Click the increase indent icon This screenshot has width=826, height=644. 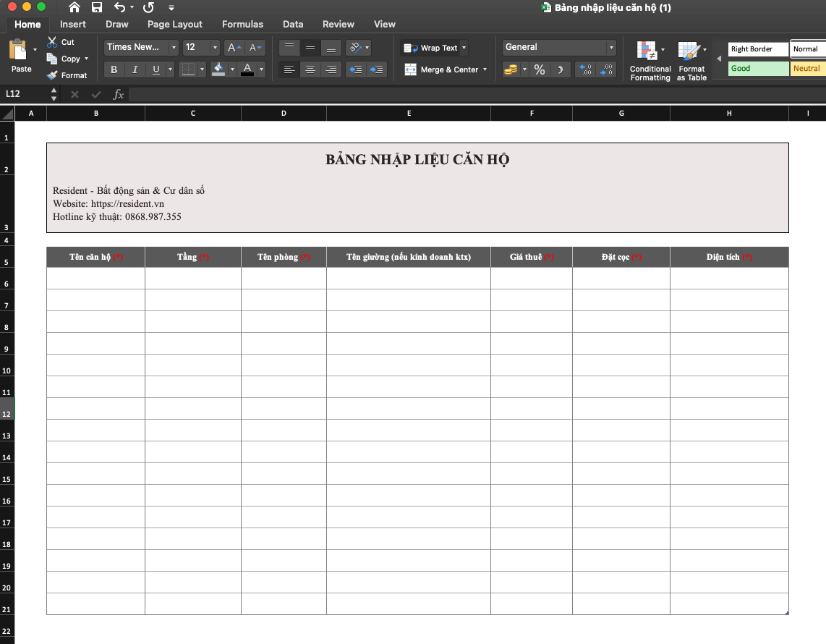377,69
